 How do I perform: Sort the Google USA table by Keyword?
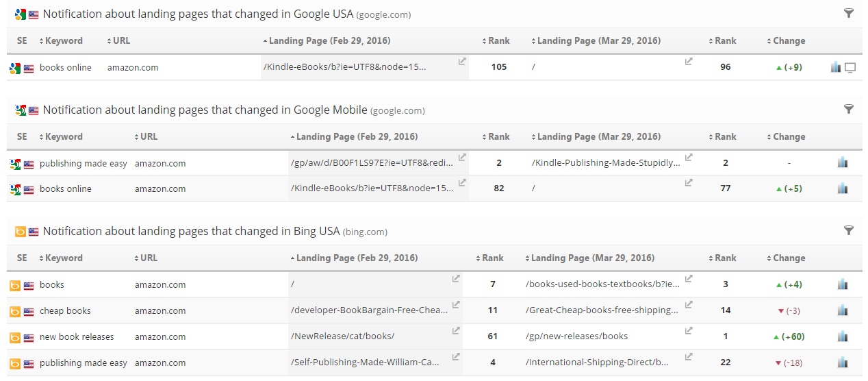pyautogui.click(x=63, y=40)
